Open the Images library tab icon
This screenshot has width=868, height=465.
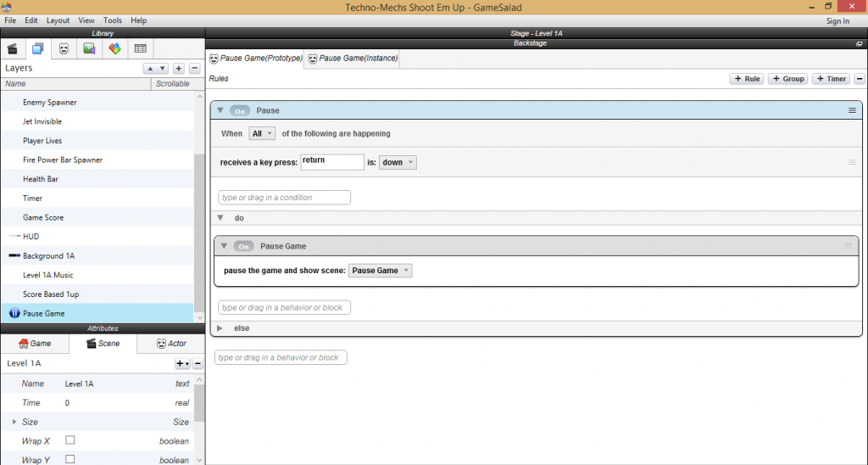click(x=89, y=48)
